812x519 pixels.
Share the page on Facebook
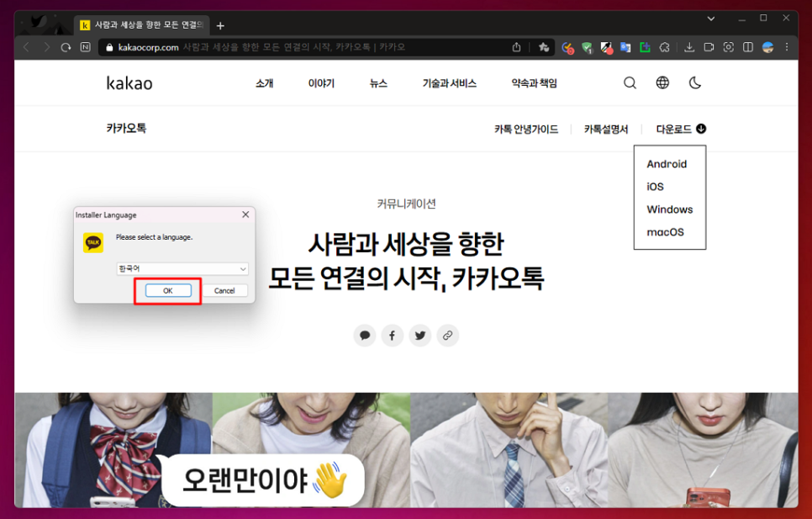(x=392, y=336)
